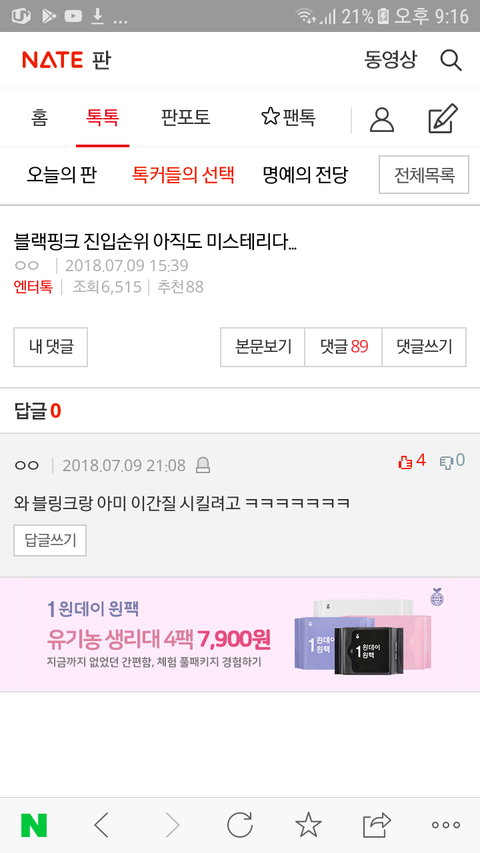Image resolution: width=480 pixels, height=853 pixels.
Task: Open 본문보기 to view the post
Action: (x=262, y=347)
